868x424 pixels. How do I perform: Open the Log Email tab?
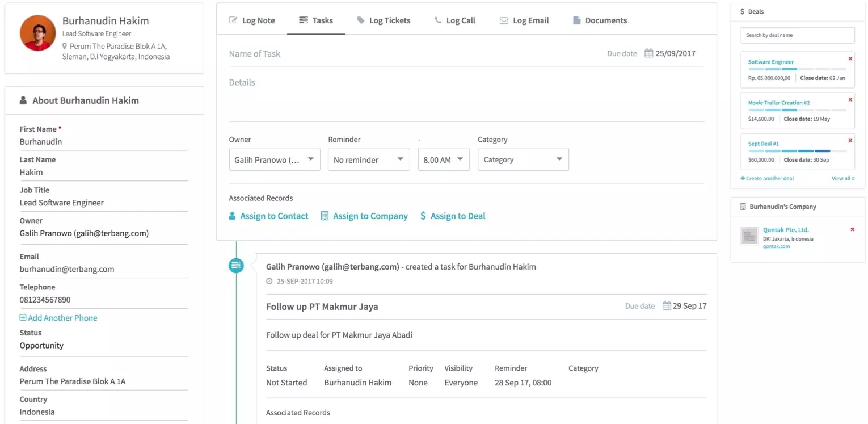click(x=524, y=20)
